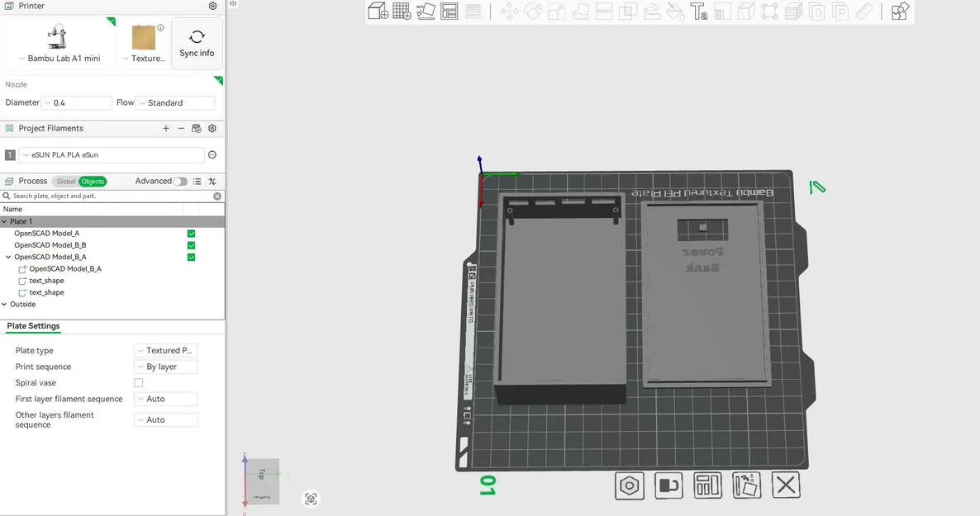Click the Add plate grid icon
The height and width of the screenshot is (516, 980).
coord(402,12)
